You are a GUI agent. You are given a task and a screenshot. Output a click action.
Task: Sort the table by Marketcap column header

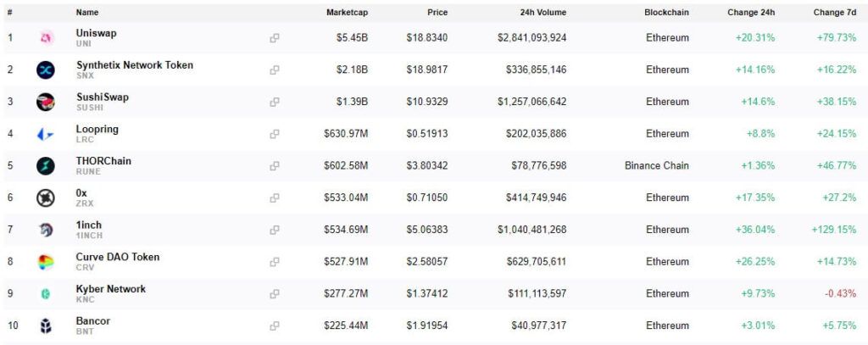pyautogui.click(x=347, y=12)
